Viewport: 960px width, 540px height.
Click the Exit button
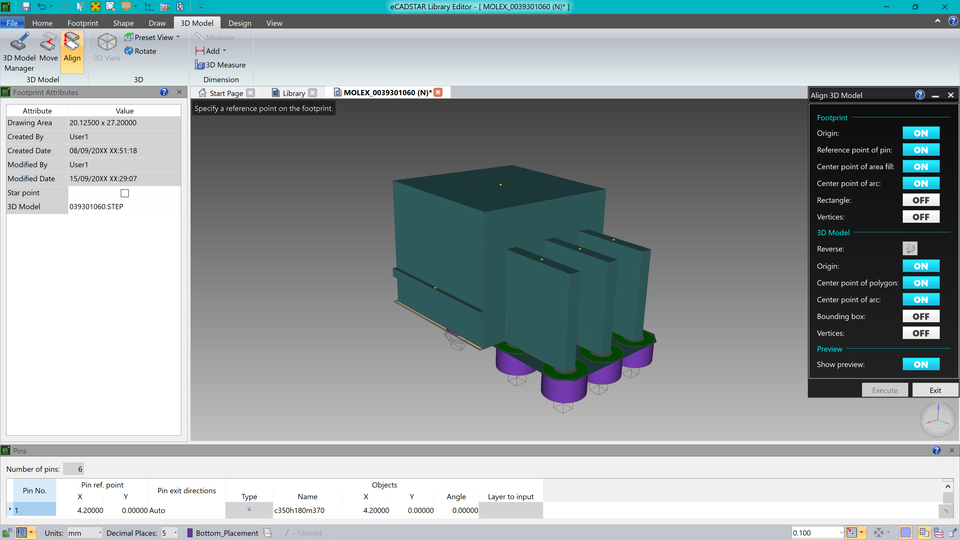pos(935,390)
